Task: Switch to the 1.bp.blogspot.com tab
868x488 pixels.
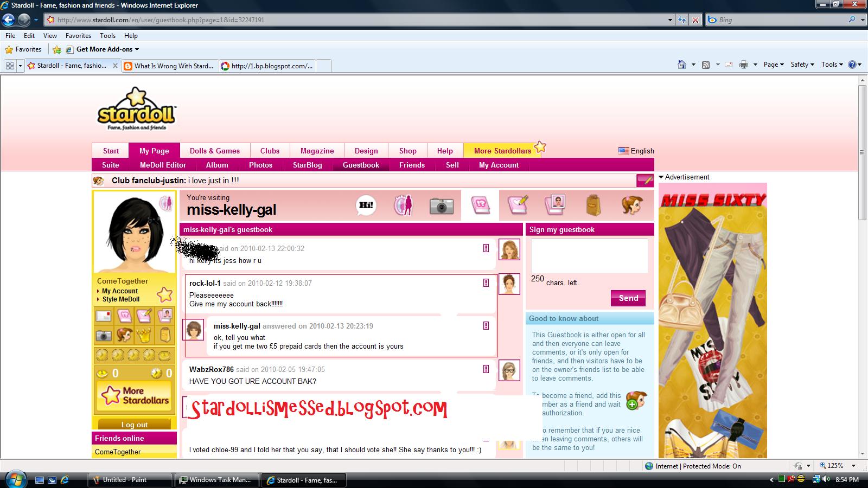Action: (268, 66)
